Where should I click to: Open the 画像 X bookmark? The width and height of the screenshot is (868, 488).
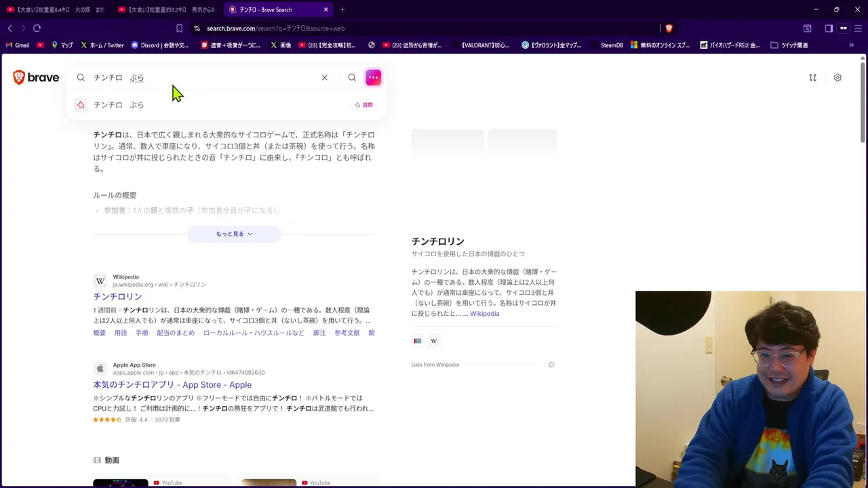pos(281,45)
